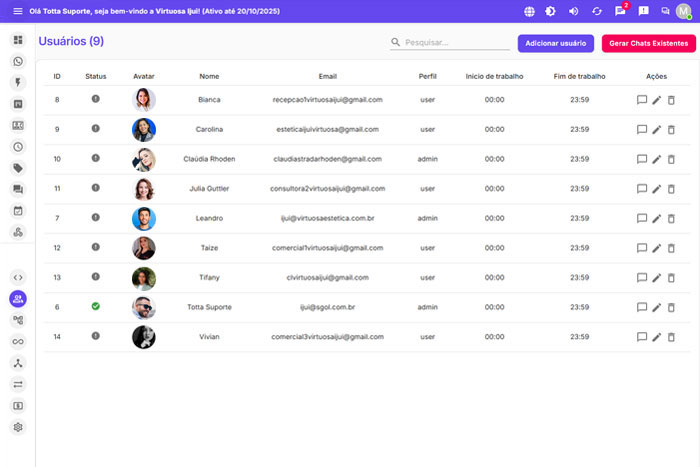This screenshot has height=467, width=700.
Task: Open the WhatsApp section in the sidebar
Action: [18, 61]
